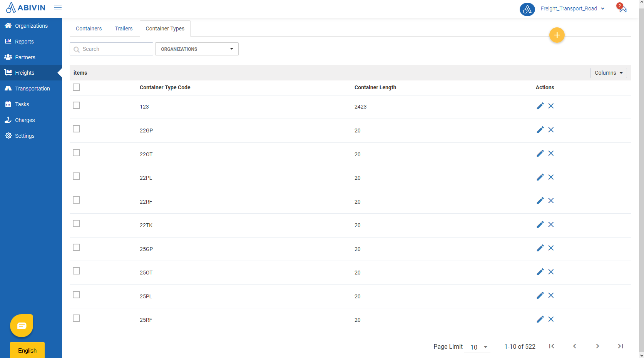
Task: Select the Container Types tab
Action: click(x=165, y=28)
